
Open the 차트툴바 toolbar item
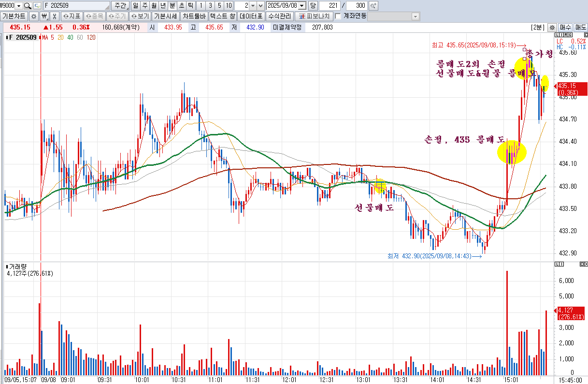(x=194, y=16)
